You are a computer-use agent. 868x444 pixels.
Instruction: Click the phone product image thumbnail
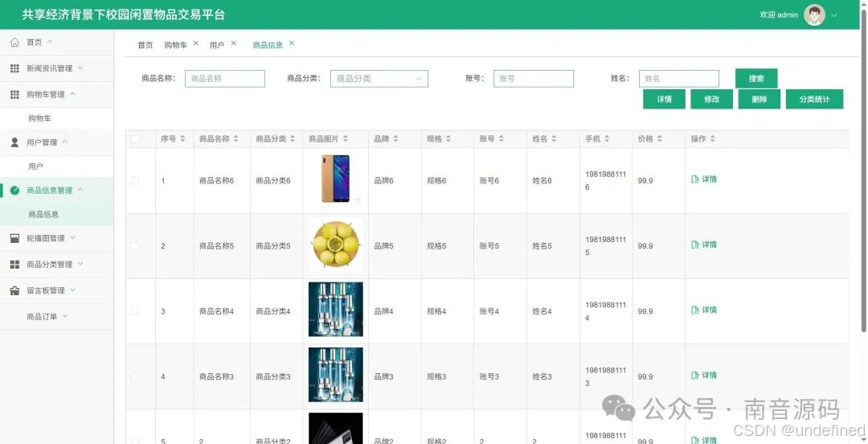pyautogui.click(x=336, y=179)
